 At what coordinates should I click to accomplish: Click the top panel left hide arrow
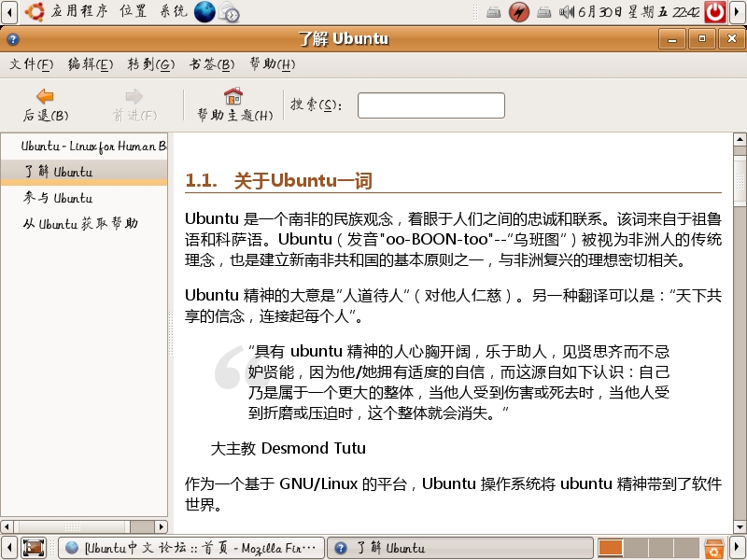(x=9, y=12)
